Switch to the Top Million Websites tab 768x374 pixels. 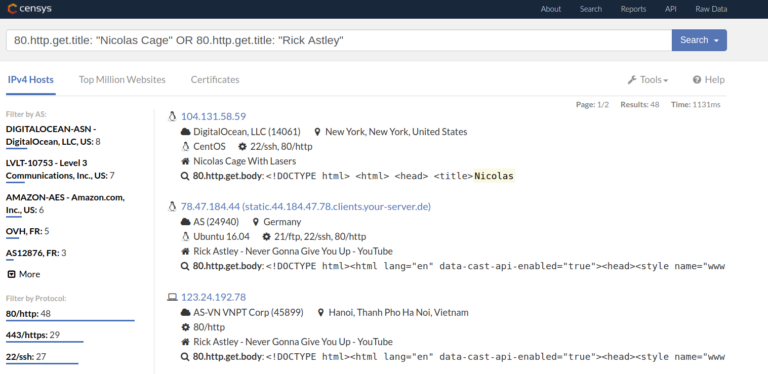pos(122,79)
